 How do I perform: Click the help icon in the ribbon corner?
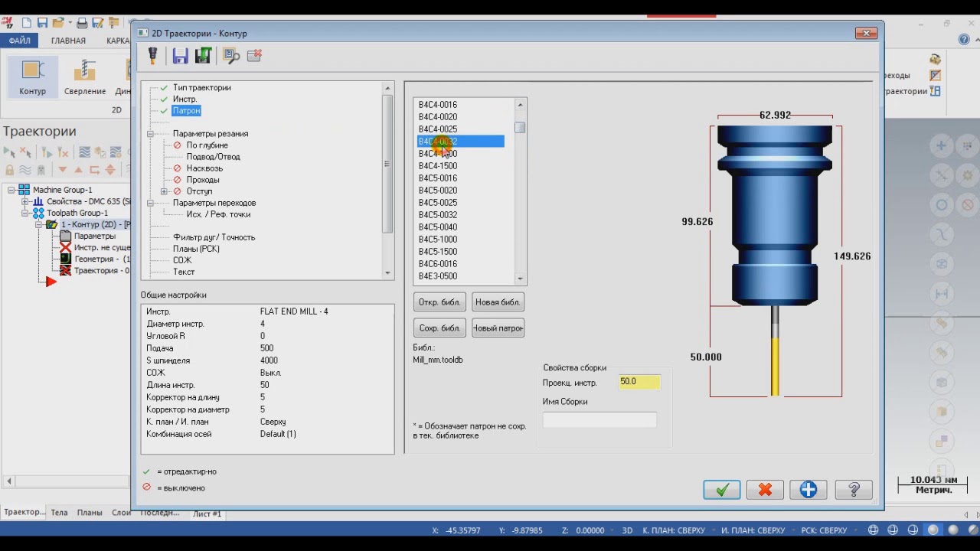(x=964, y=40)
